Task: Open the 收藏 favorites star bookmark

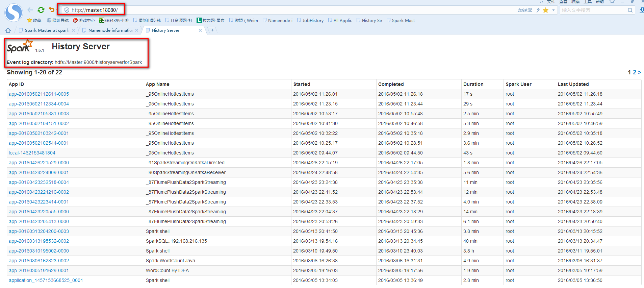Action: coord(34,21)
